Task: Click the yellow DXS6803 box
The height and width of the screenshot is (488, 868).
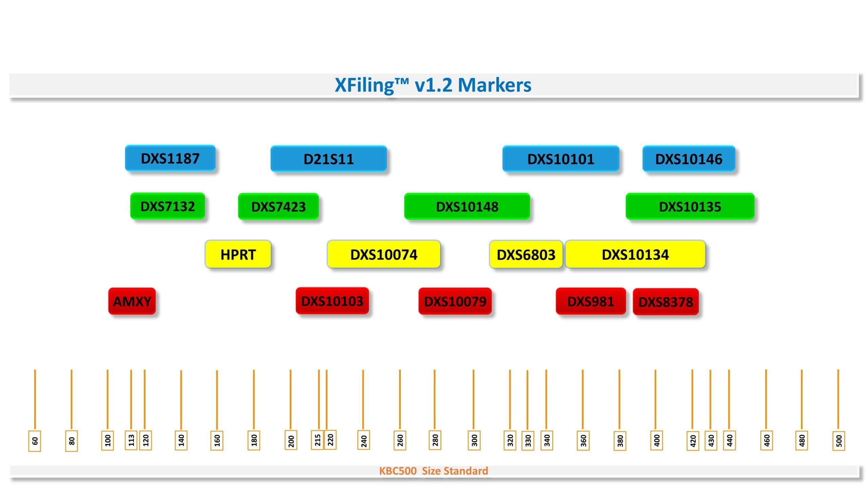Action: 526,255
